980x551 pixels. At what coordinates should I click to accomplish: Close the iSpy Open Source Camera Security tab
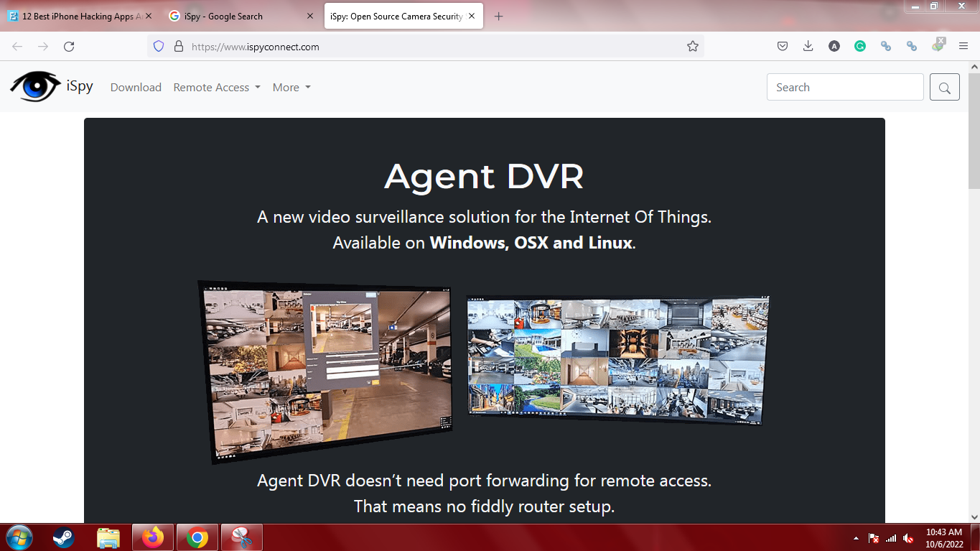point(472,16)
